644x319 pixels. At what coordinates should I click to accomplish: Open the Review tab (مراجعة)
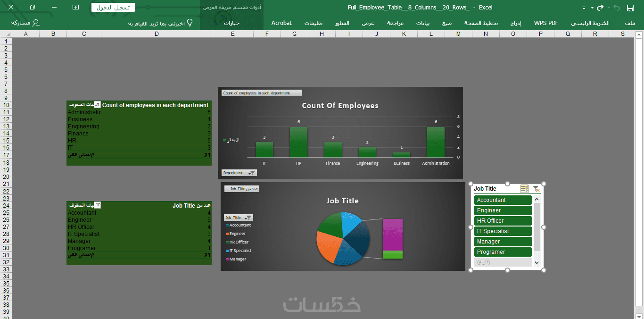click(x=395, y=23)
